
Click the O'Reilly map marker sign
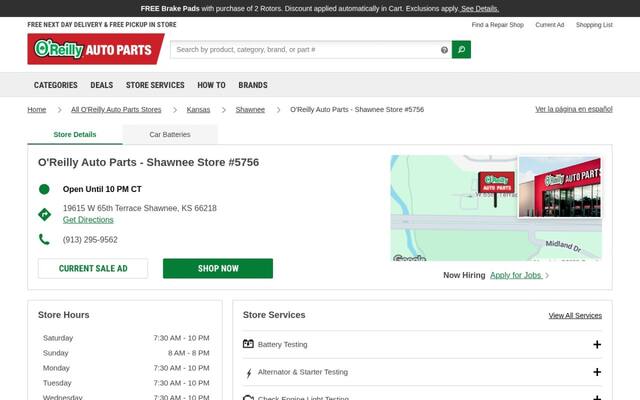[x=496, y=189]
